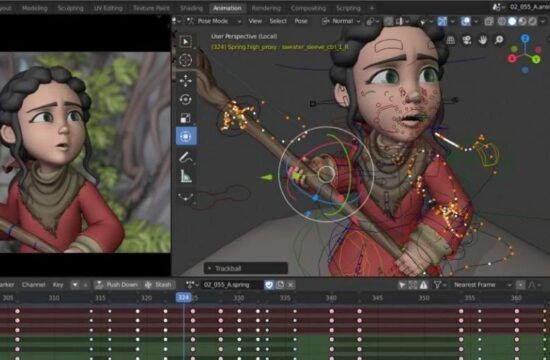Open the shading options dropdown arrow
Screen dimensions: 550x360
coord(543,21)
